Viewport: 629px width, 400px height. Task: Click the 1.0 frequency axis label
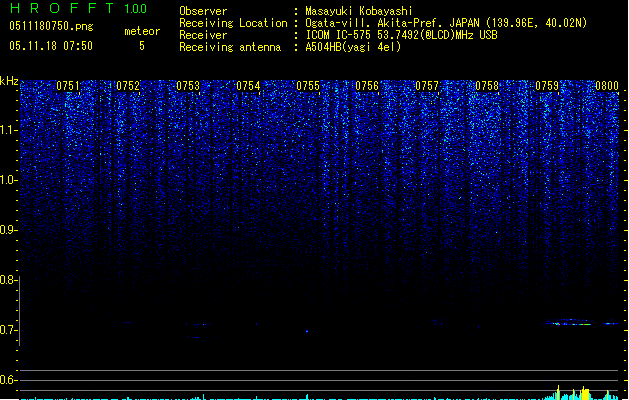tap(9, 180)
